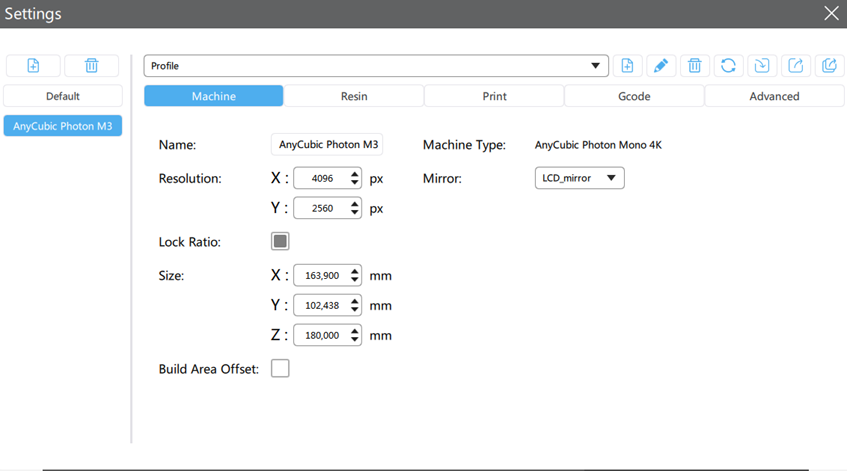The width and height of the screenshot is (847, 471).
Task: Increase Size Z with up arrow
Action: point(354,331)
